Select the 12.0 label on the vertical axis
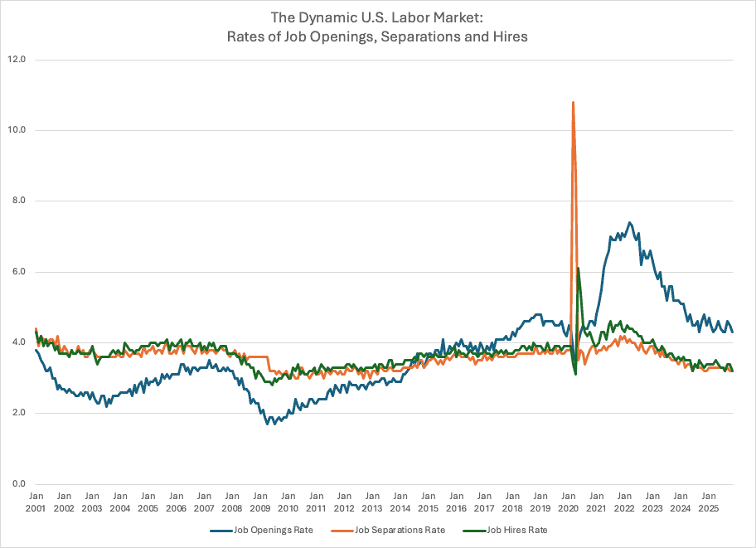The width and height of the screenshot is (756, 548). (17, 60)
